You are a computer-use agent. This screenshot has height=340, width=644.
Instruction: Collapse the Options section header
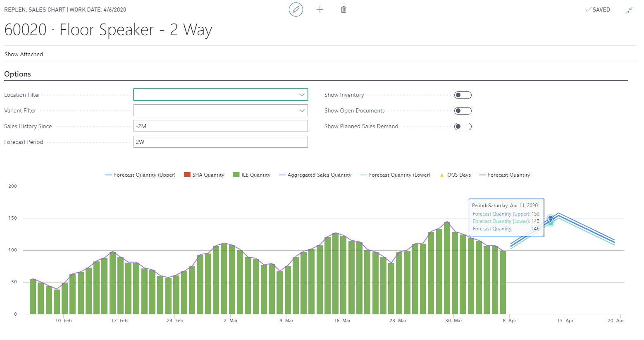tap(18, 74)
